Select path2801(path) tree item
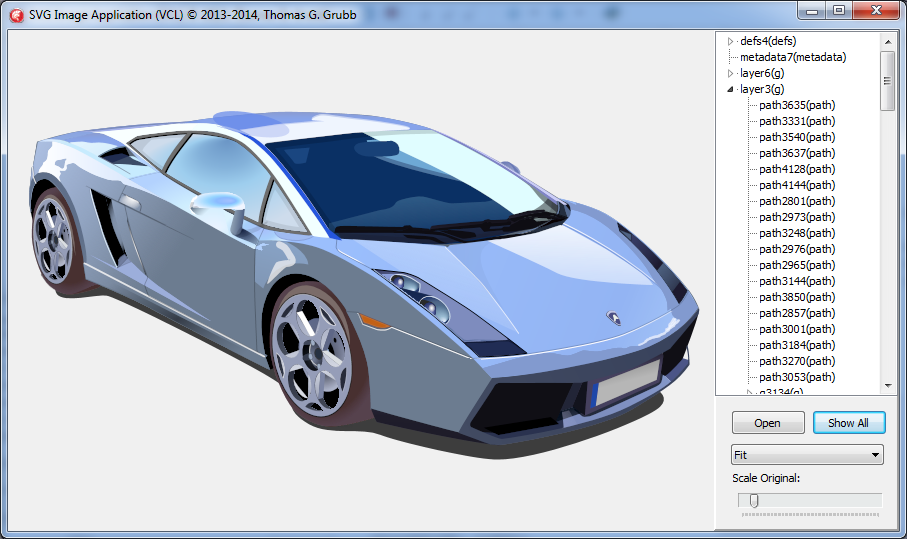Viewport: 907px width, 539px height. pos(797,201)
